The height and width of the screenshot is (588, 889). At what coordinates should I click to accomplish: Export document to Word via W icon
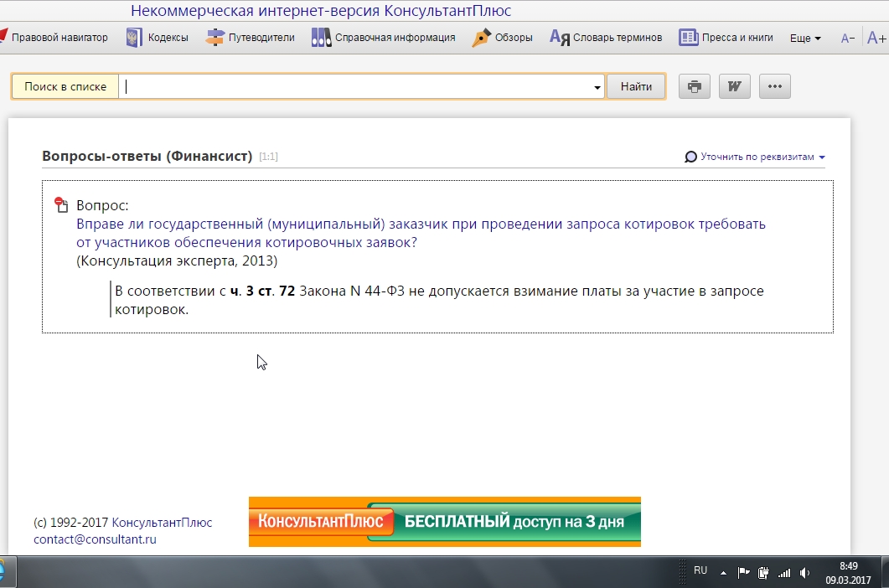pos(734,87)
